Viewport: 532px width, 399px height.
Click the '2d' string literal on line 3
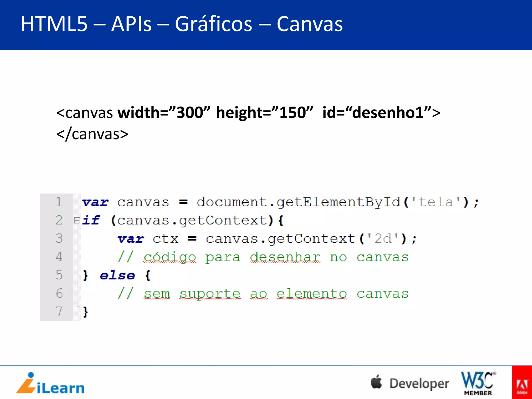[383, 238]
